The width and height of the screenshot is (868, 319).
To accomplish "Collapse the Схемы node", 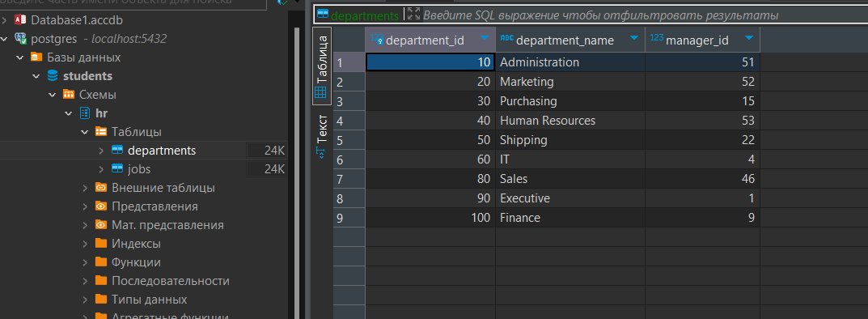I will (52, 95).
